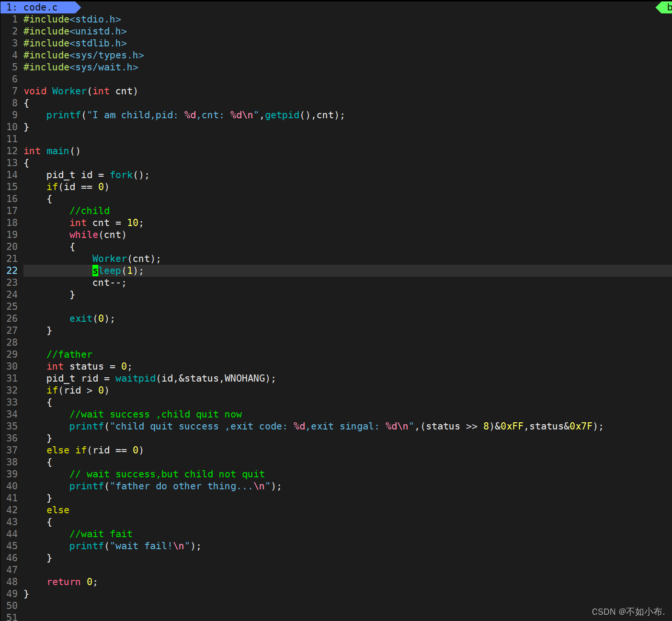Click 'if(id == 0)' condition

coord(78,187)
